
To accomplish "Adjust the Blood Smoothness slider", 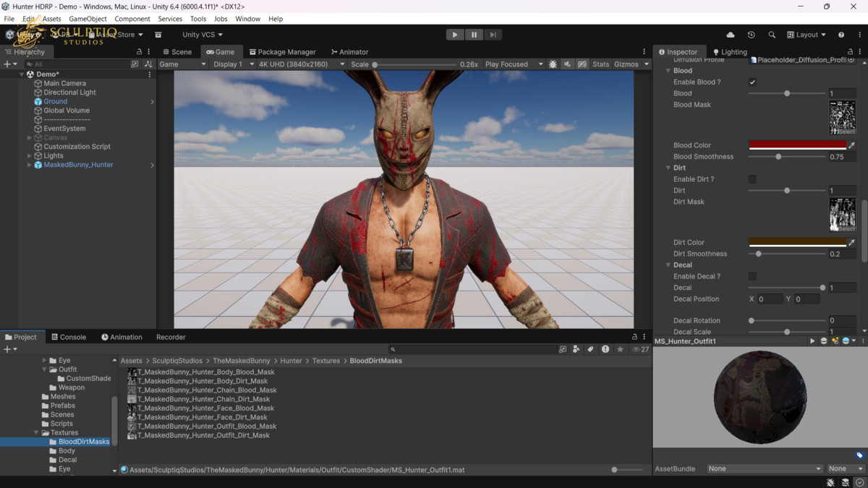I will click(787, 157).
